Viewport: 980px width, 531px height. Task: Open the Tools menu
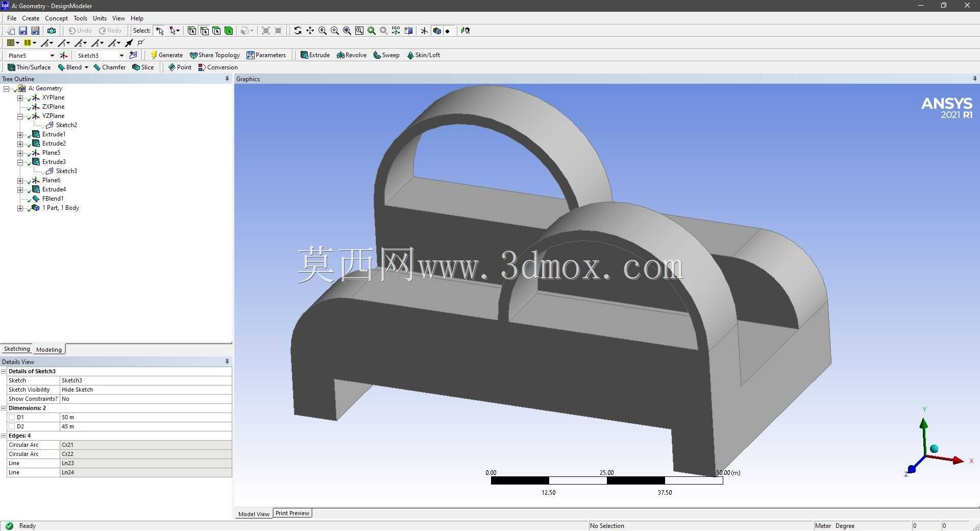point(80,18)
